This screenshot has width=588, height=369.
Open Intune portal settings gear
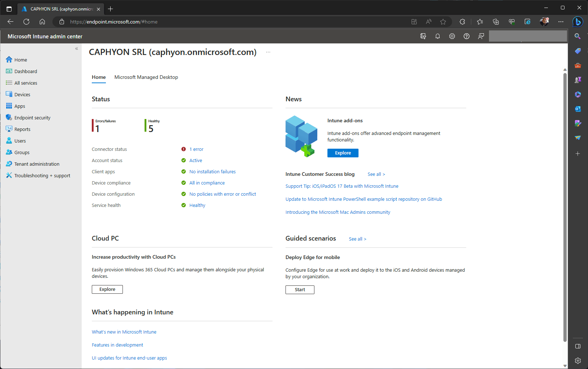452,36
